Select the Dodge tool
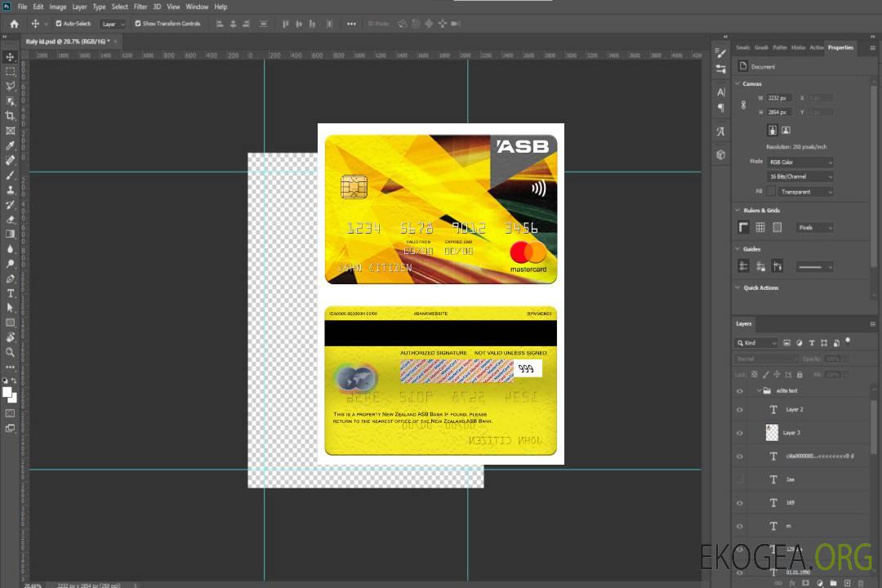The height and width of the screenshot is (588, 882). click(10, 263)
